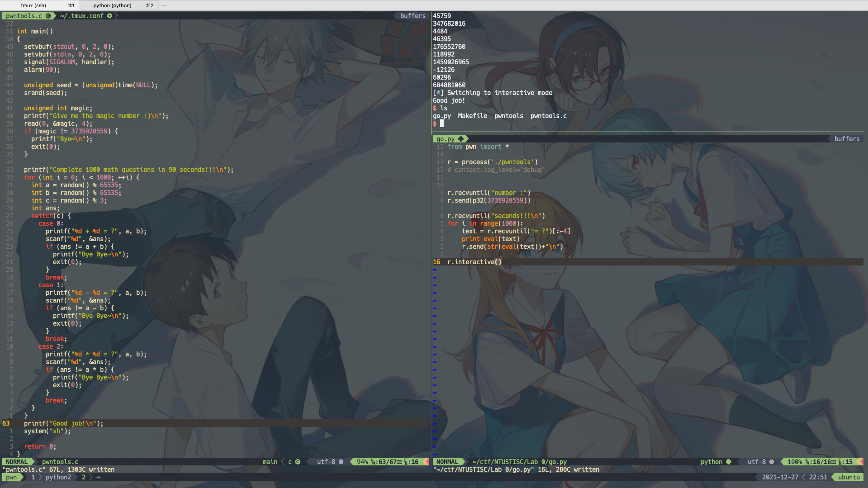The width and height of the screenshot is (868, 488).
Task: Click the buffers label in right vim pane
Action: tap(847, 139)
